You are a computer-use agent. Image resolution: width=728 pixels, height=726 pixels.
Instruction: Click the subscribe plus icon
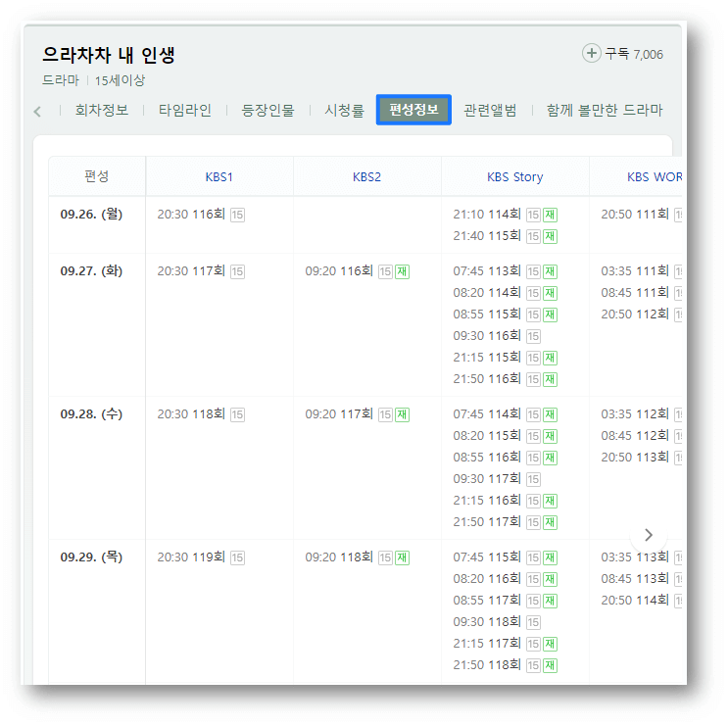coord(591,53)
